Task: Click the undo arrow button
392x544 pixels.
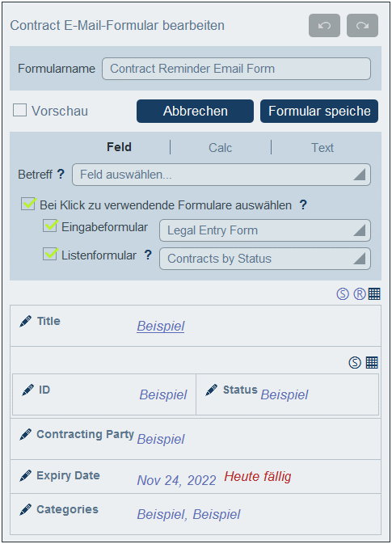Action: point(324,26)
